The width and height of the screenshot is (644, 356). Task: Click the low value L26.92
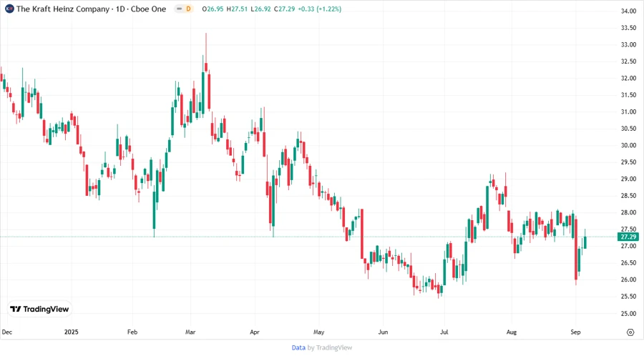click(x=260, y=9)
